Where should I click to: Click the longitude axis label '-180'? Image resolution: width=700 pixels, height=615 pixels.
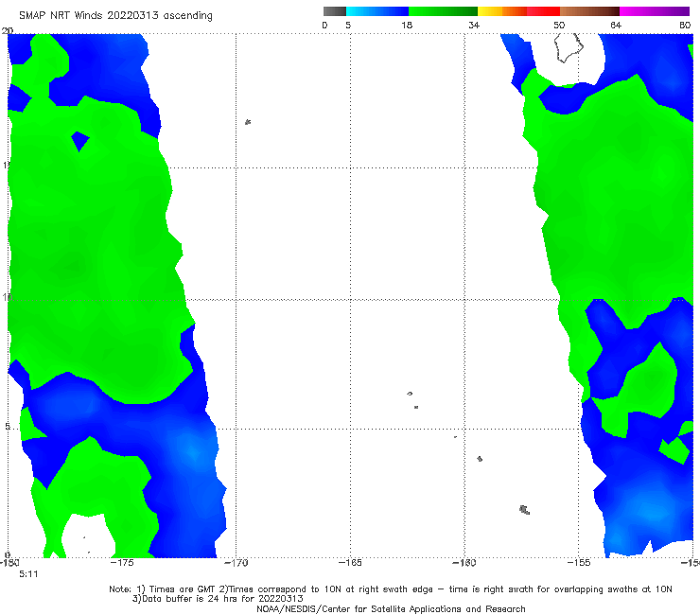click(9, 563)
